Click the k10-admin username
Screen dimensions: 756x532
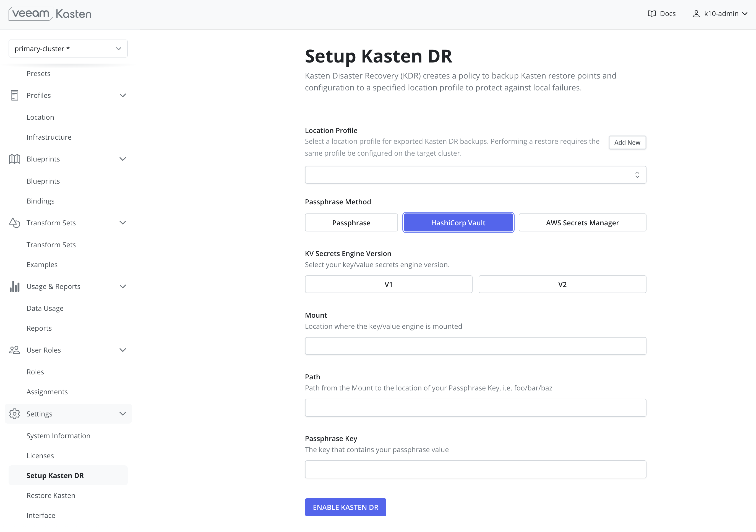point(721,14)
